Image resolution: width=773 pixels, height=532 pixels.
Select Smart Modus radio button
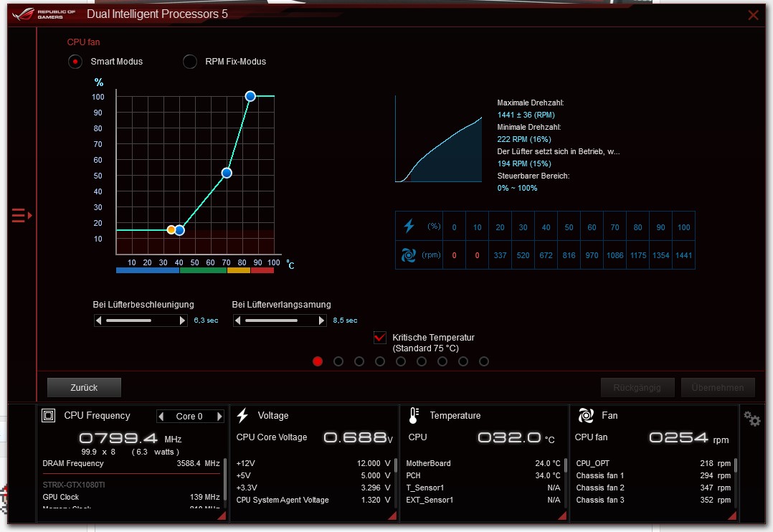75,62
